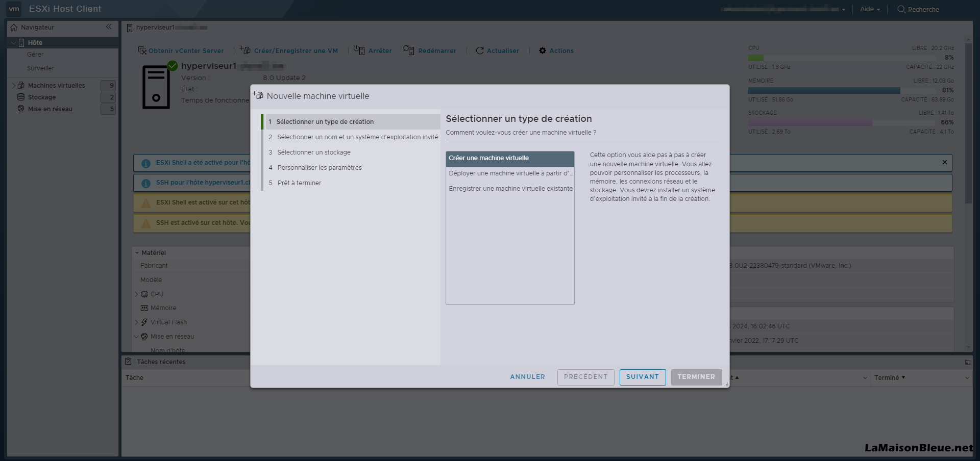This screenshot has width=980, height=461.
Task: Sort by Tâche column header
Action: (x=135, y=378)
